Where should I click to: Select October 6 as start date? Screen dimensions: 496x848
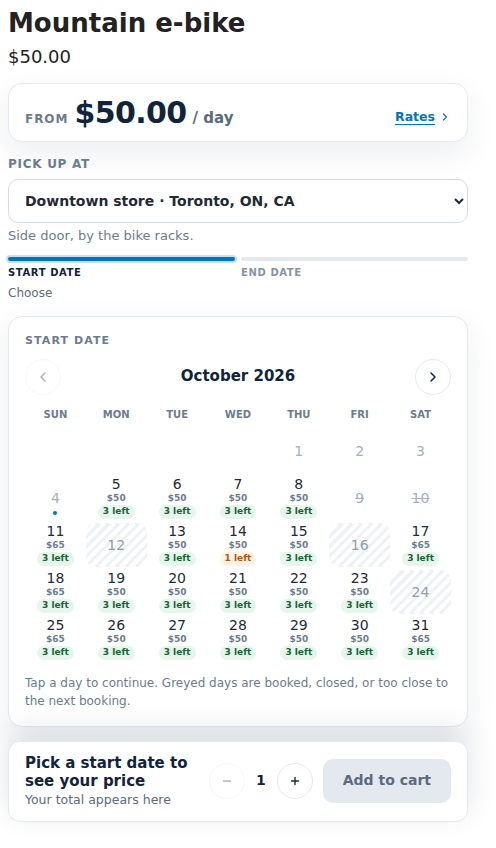(177, 498)
